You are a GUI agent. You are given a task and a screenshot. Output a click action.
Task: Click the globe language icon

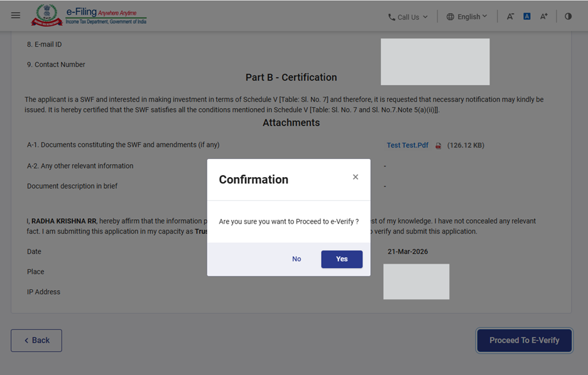point(450,17)
